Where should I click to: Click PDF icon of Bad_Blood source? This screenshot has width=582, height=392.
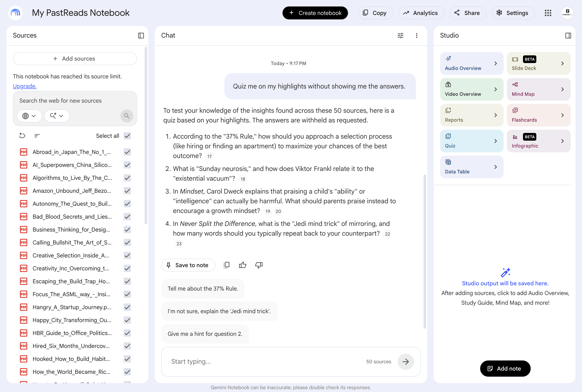pos(23,216)
